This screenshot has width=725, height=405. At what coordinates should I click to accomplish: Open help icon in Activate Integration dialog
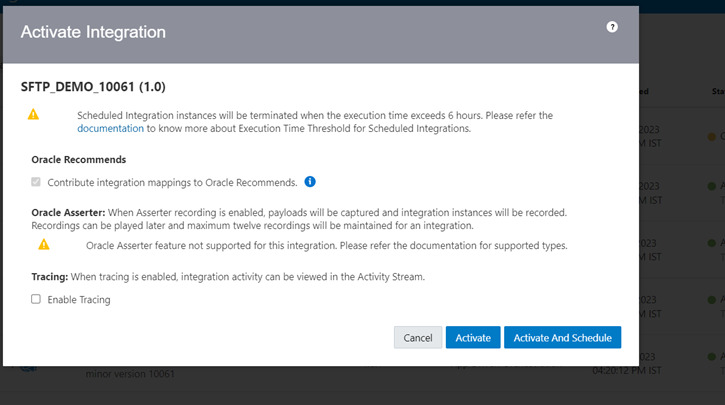point(612,27)
